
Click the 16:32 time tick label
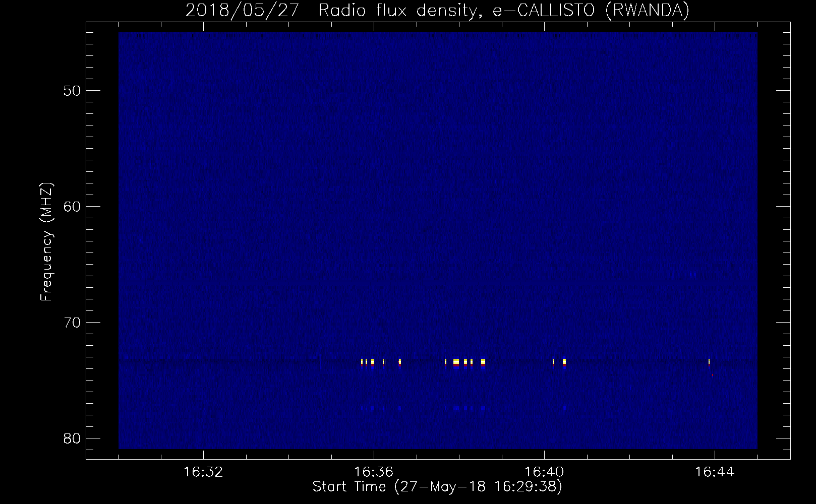[203, 472]
